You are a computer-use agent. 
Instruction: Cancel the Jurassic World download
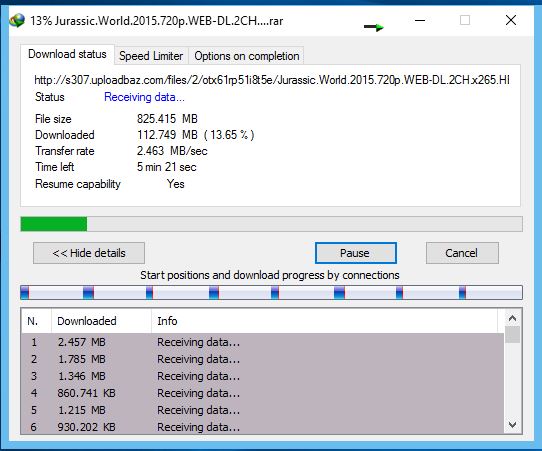tap(462, 253)
